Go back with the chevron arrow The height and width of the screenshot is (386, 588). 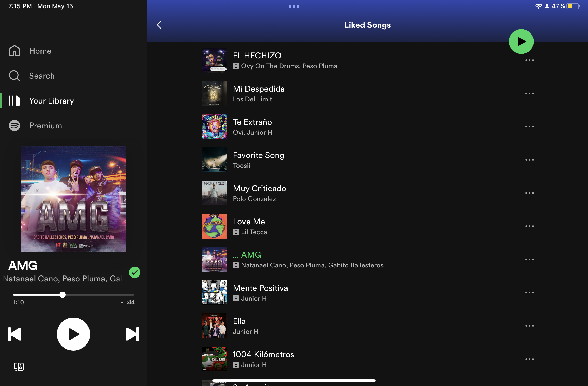click(159, 25)
